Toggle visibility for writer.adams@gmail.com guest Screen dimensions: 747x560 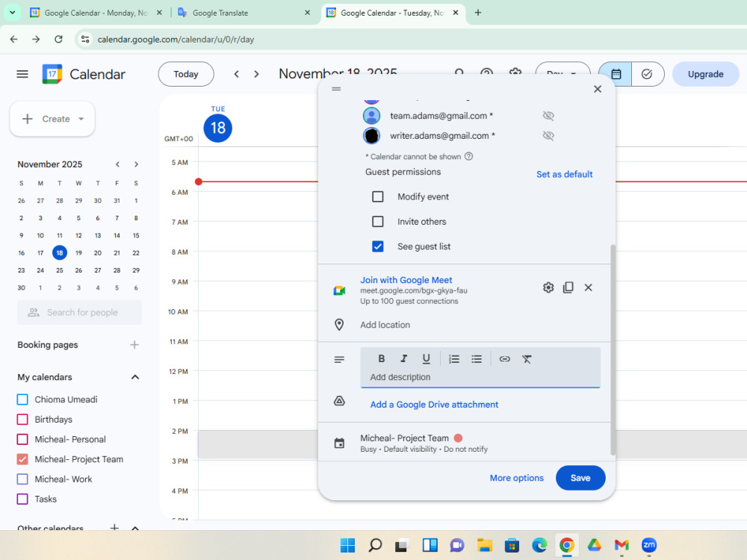pos(548,136)
